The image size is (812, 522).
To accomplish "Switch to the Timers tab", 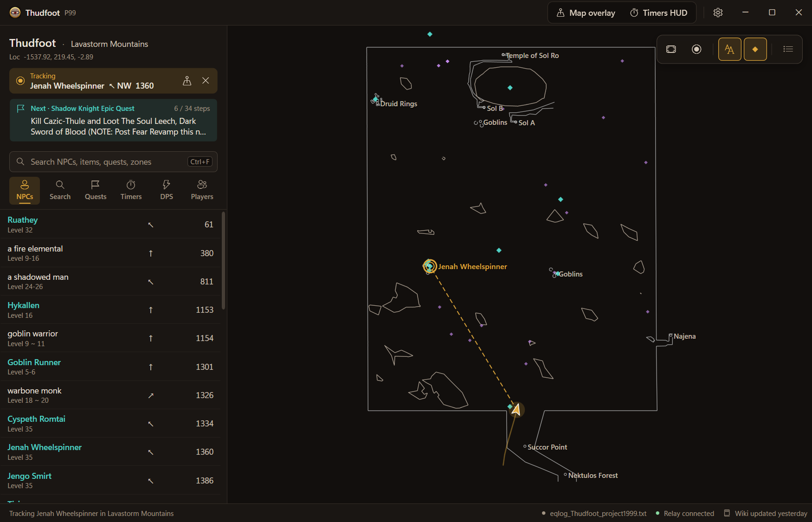I will [x=131, y=190].
